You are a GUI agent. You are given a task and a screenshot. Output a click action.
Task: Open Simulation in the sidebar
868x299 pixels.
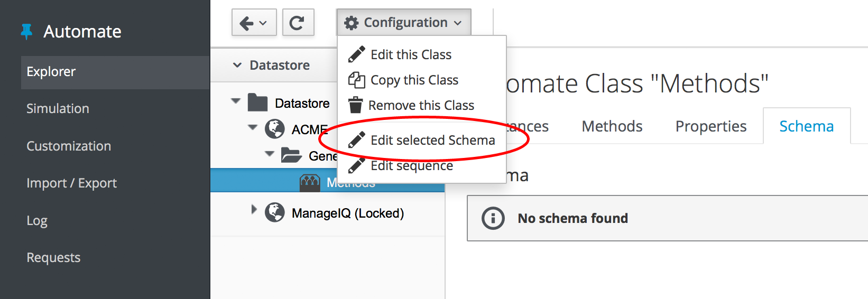click(58, 108)
